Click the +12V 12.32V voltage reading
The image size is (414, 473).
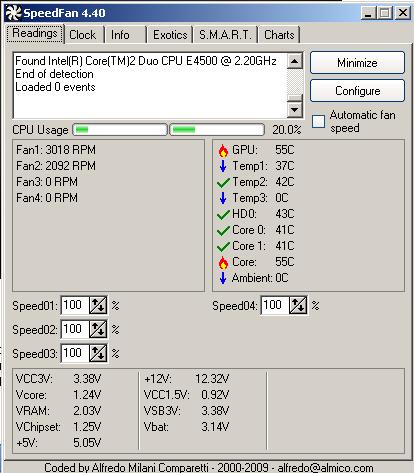[186, 379]
